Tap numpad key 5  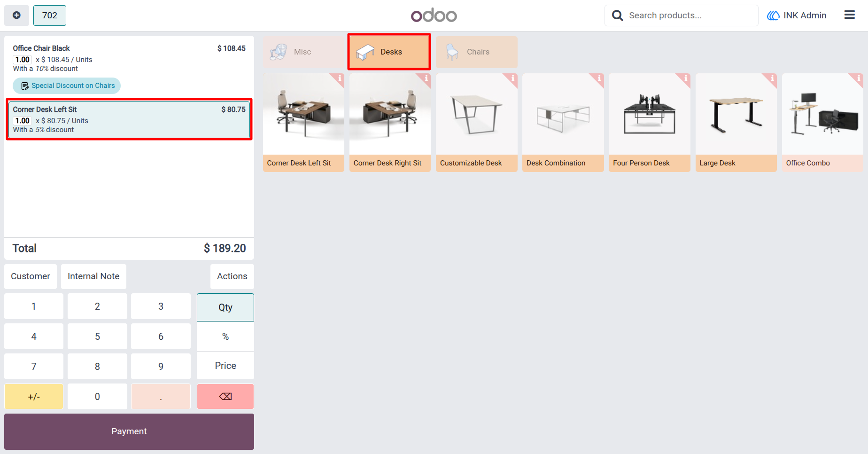pyautogui.click(x=97, y=337)
